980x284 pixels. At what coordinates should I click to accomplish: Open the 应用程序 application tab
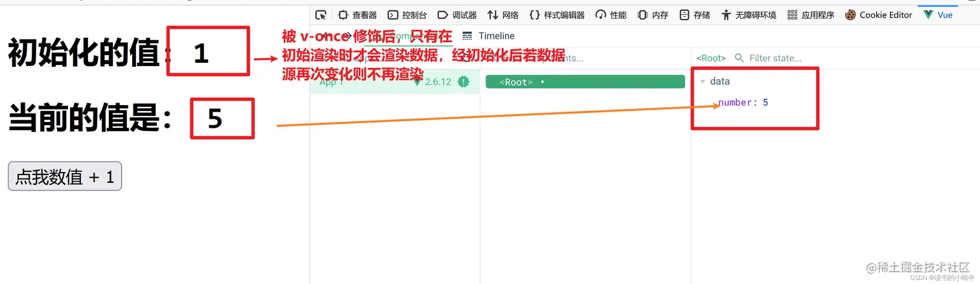(811, 15)
